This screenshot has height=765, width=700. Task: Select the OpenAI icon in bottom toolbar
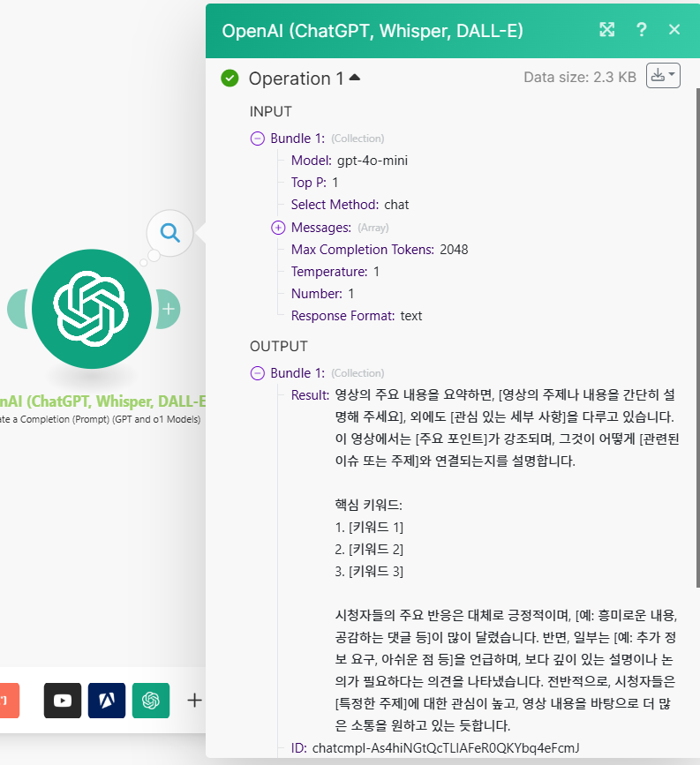(x=151, y=701)
